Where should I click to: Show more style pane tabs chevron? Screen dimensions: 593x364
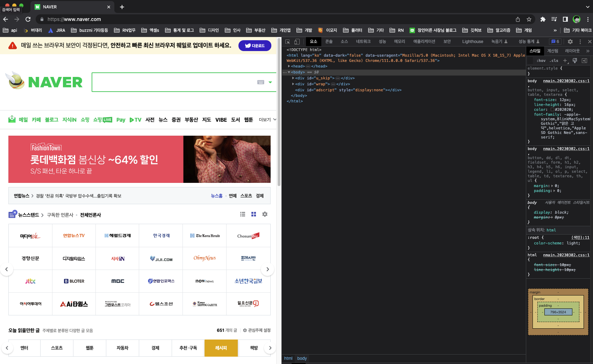588,51
